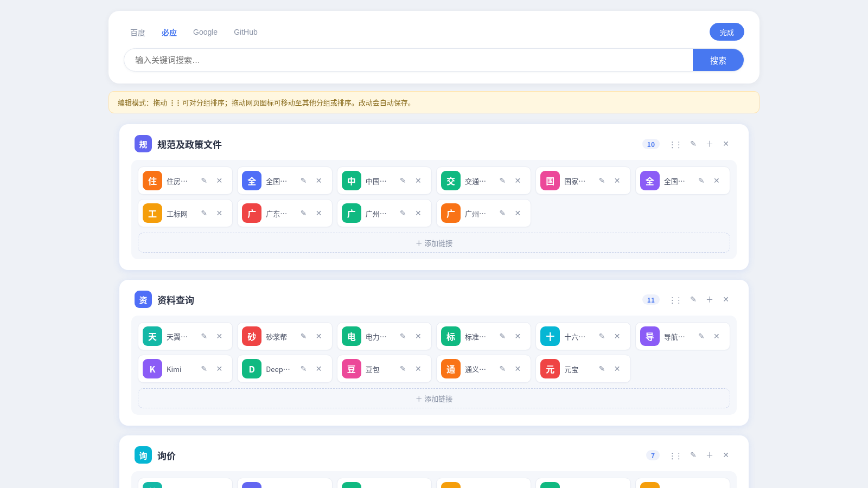This screenshot has height=488, width=868.
Task: Switch to the 百度 search tab
Action: (138, 33)
